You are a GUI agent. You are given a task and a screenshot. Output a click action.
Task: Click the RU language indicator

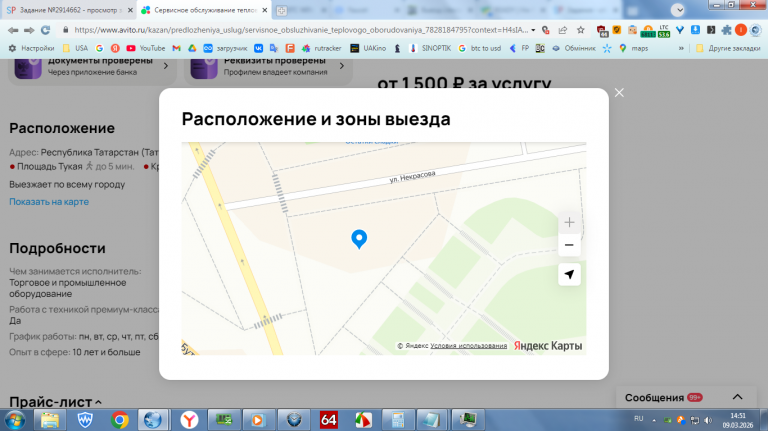(x=638, y=419)
